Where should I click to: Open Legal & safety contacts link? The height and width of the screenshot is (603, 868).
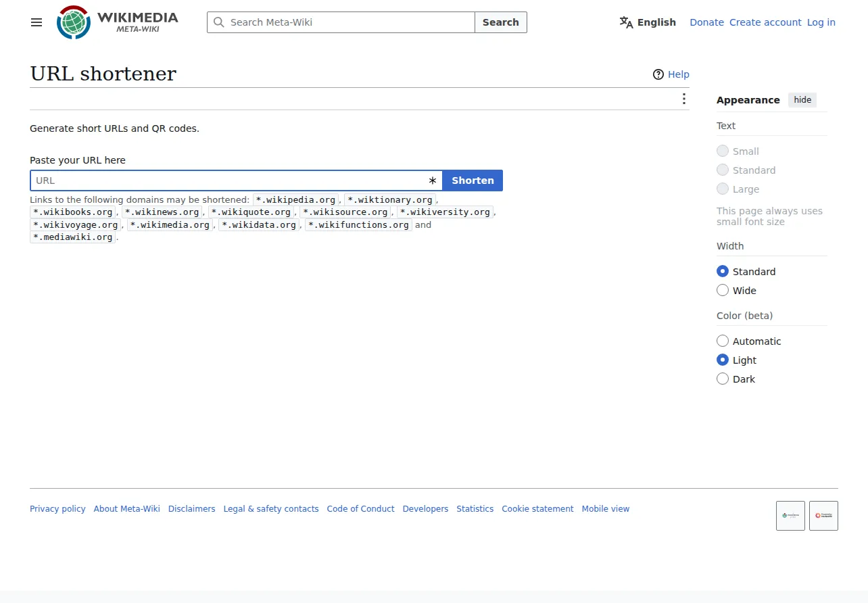click(271, 509)
